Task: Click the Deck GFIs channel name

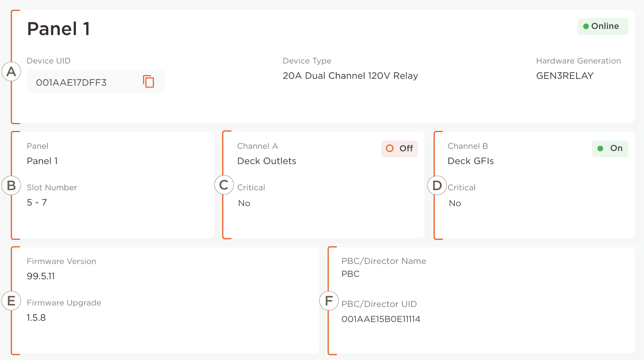Action: tap(470, 161)
